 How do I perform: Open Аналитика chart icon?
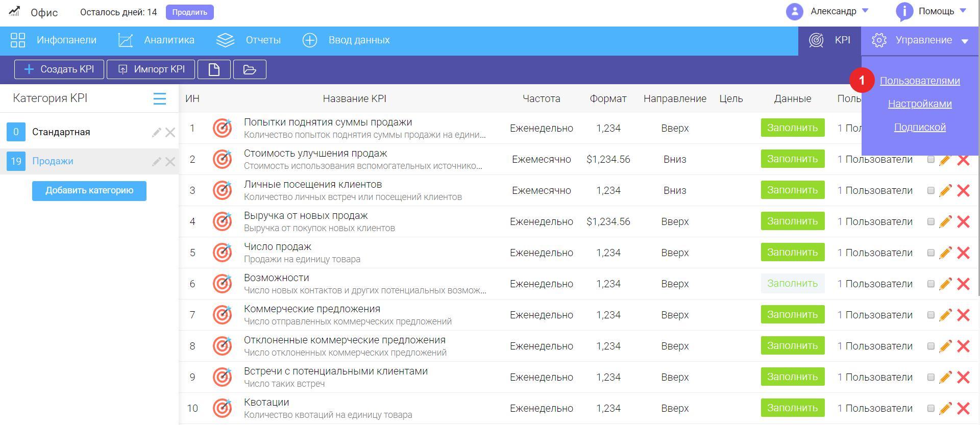pos(126,40)
